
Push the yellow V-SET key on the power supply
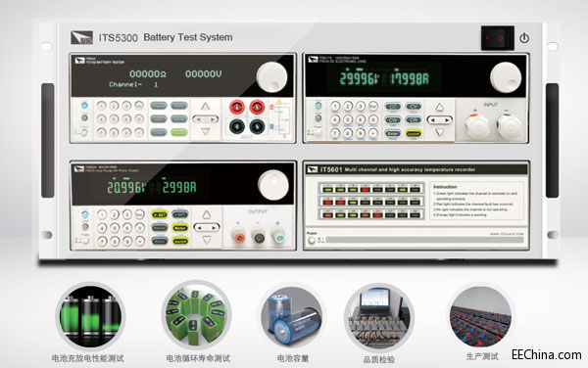[159, 214]
